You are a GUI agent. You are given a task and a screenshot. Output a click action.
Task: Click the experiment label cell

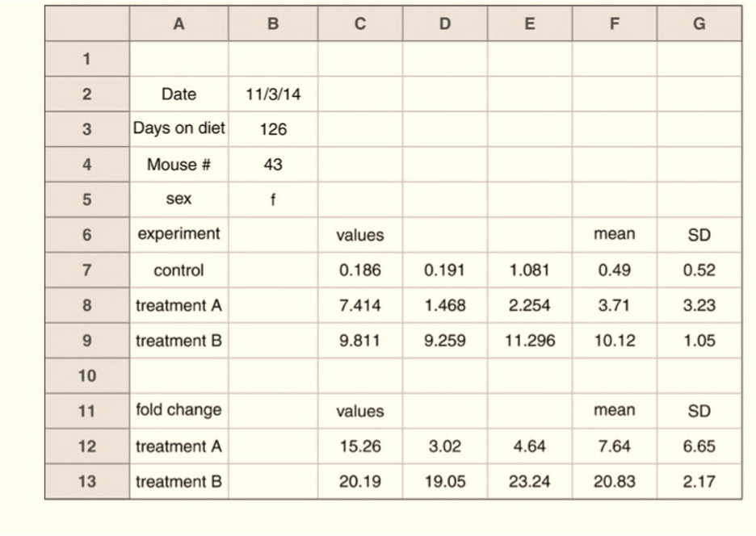178,234
